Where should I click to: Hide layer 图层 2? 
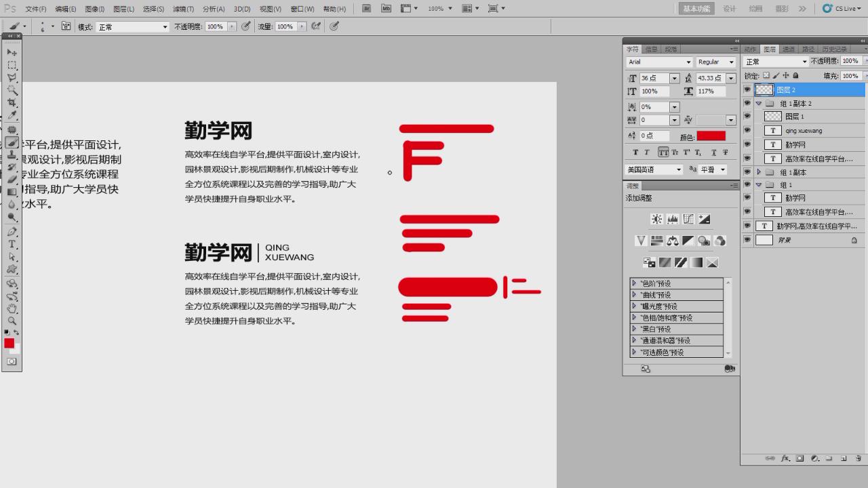(x=747, y=89)
